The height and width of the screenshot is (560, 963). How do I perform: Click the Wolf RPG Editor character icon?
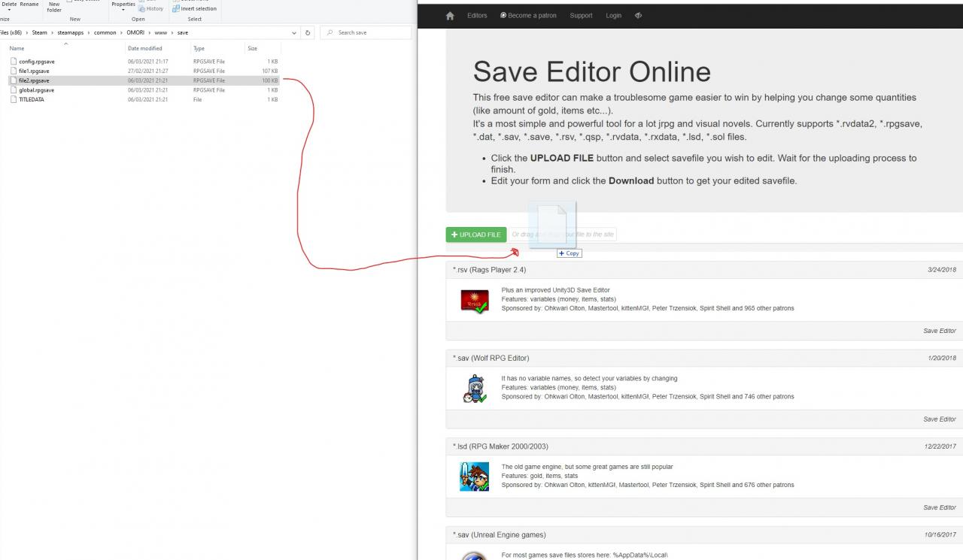(474, 389)
